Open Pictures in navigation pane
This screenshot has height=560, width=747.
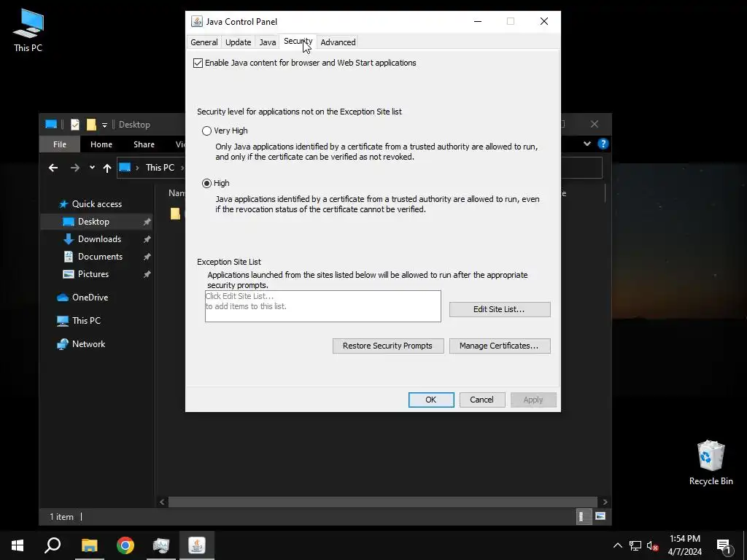coord(93,274)
